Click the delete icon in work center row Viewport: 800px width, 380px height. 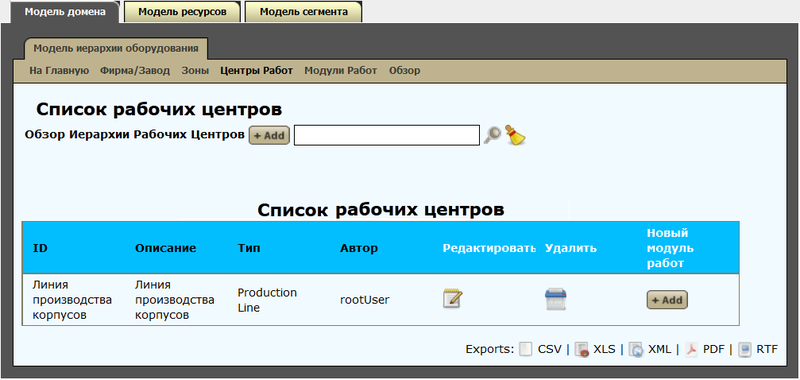[x=555, y=299]
